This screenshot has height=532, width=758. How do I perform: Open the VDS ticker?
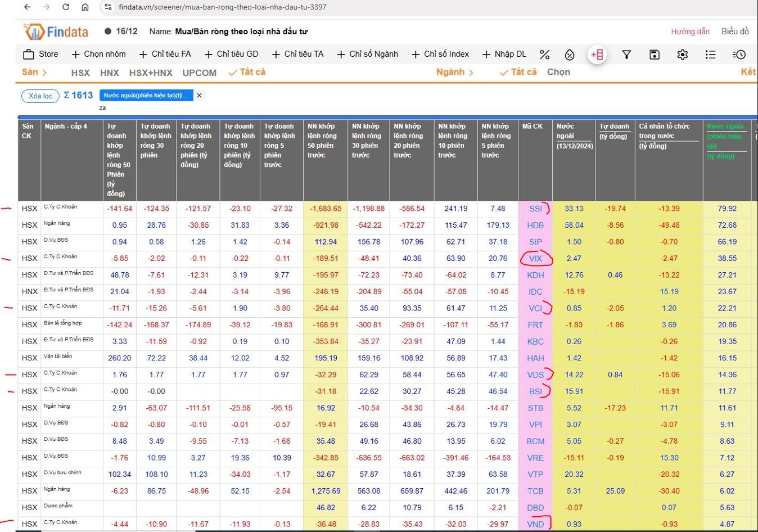point(535,375)
